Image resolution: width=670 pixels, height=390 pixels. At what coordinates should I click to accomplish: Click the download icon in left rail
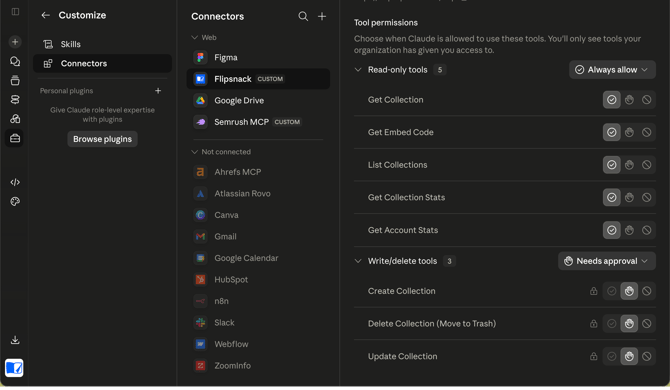15,340
